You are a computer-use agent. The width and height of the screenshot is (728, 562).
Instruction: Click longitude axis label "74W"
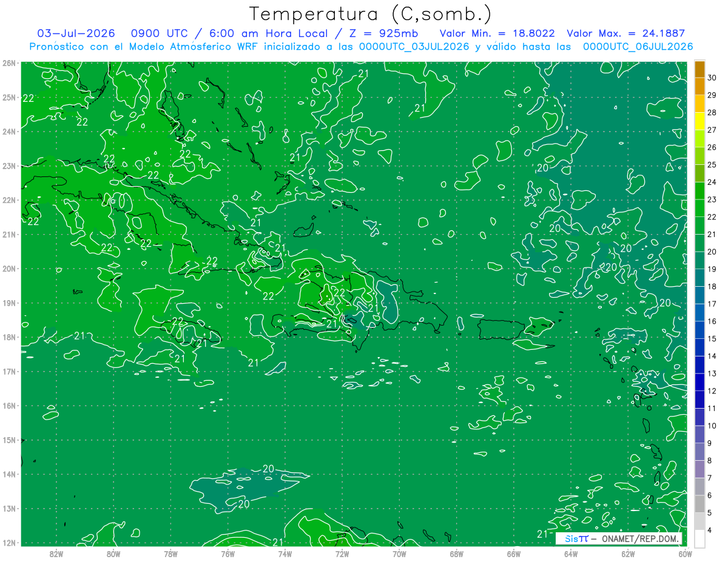pyautogui.click(x=285, y=554)
